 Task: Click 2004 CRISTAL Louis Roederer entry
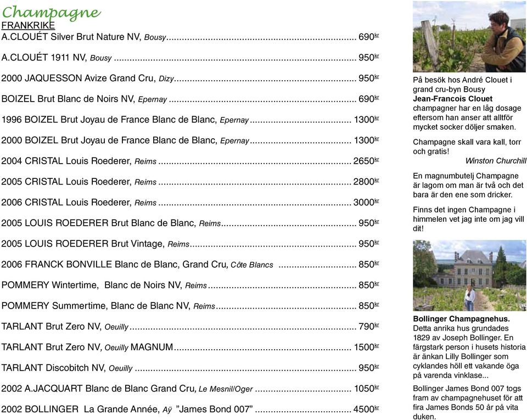click(x=190, y=161)
